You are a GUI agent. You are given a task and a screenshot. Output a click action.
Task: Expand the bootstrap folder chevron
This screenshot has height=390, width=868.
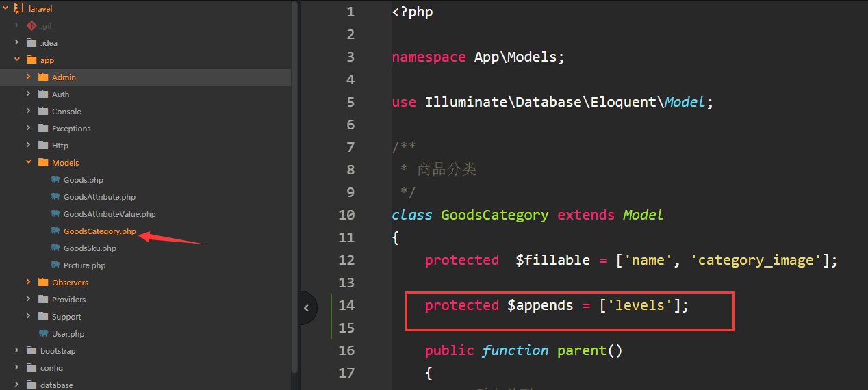tap(17, 351)
